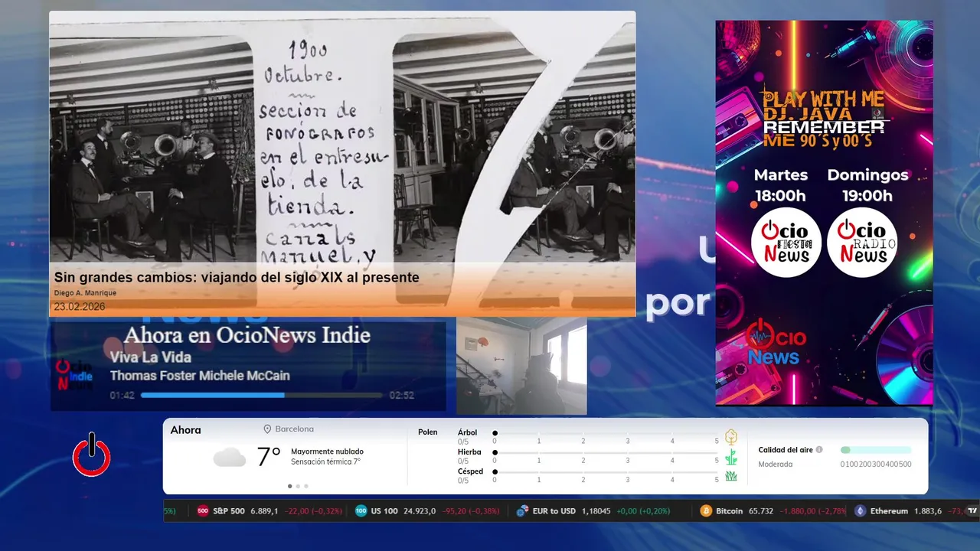This screenshot has width=980, height=551.
Task: Click the 'Sensación térmica 7°' text
Action: click(x=326, y=462)
